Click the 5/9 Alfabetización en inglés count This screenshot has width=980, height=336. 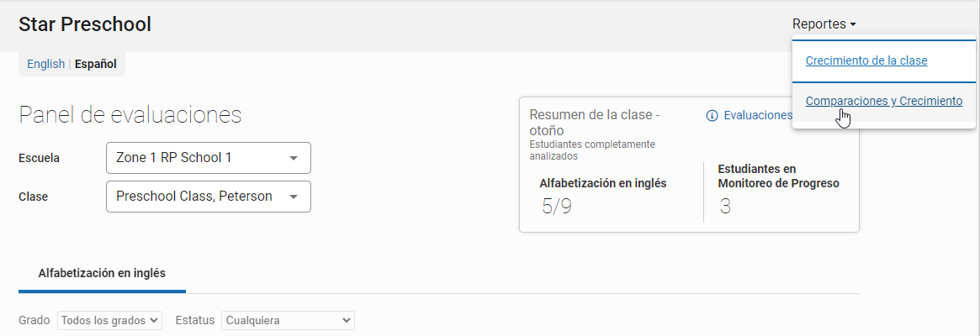[557, 207]
